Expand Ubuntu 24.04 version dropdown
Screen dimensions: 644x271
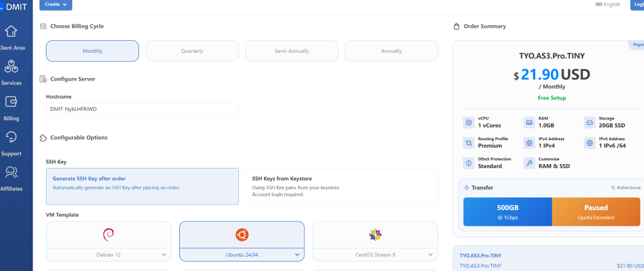[241, 255]
